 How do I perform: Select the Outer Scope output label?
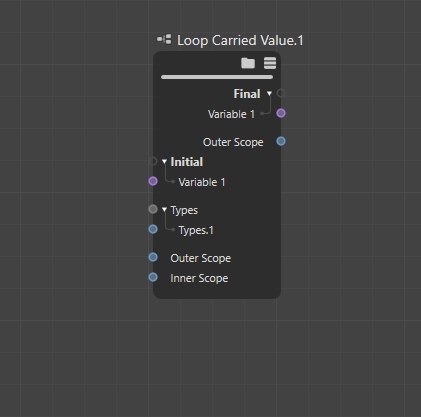(233, 142)
